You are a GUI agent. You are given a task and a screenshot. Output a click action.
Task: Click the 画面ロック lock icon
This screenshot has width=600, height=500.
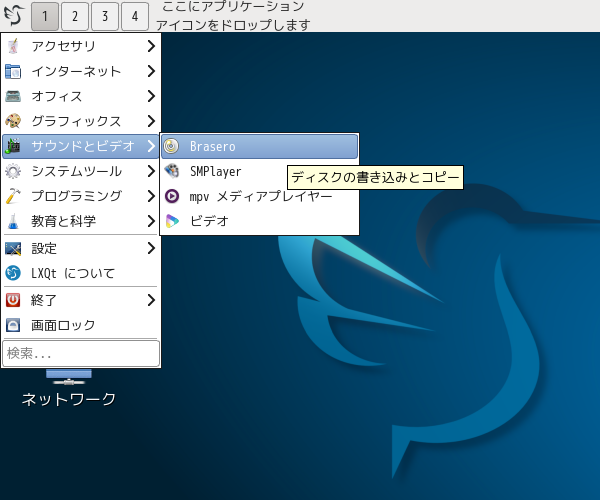[13, 325]
